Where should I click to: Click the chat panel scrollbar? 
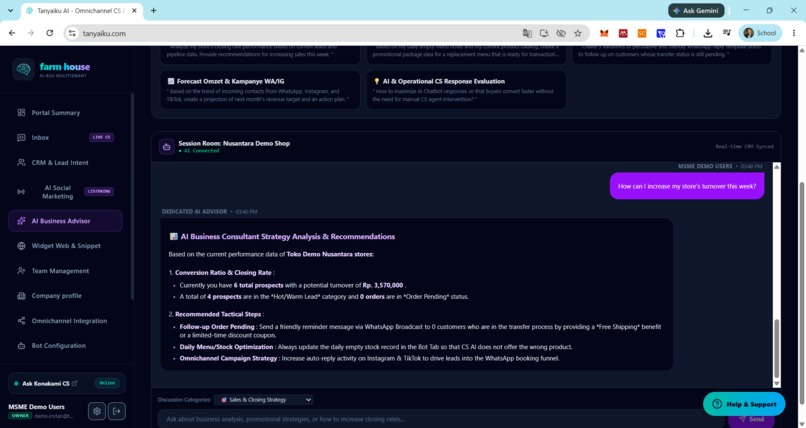[x=777, y=348]
